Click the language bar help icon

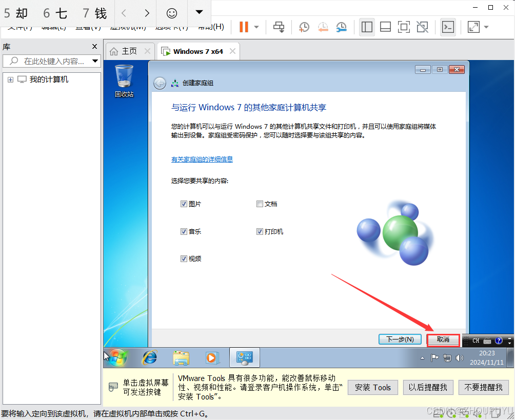pyautogui.click(x=499, y=341)
